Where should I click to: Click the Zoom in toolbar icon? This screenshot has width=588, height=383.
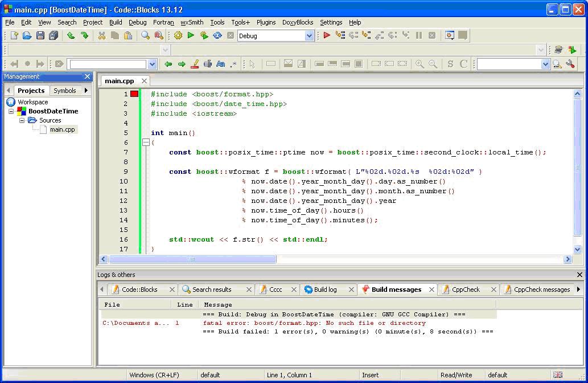420,64
